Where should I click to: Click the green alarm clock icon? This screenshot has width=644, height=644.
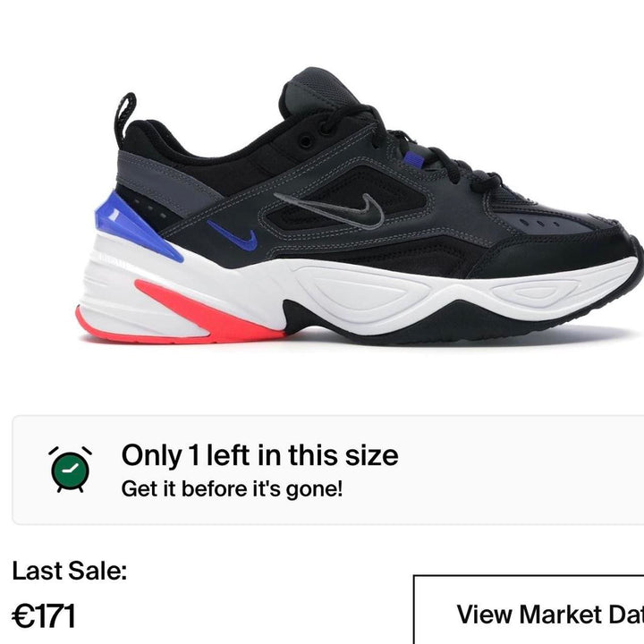pos(71,470)
